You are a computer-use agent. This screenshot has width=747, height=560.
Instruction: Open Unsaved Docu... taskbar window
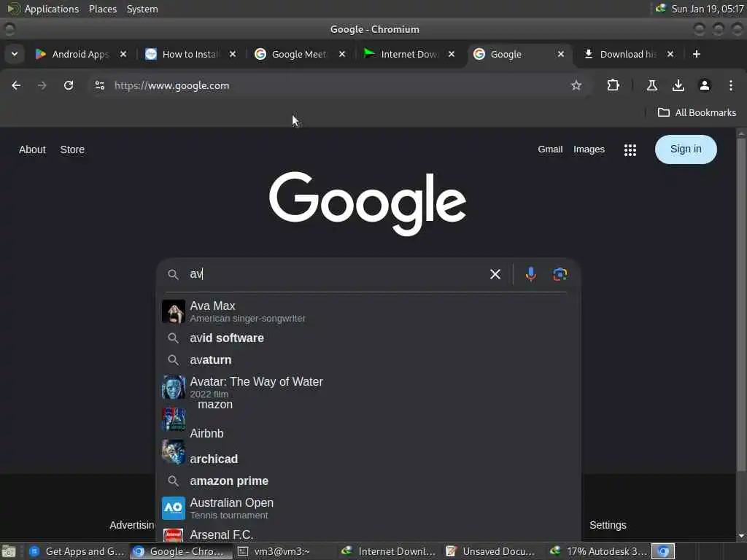point(491,551)
